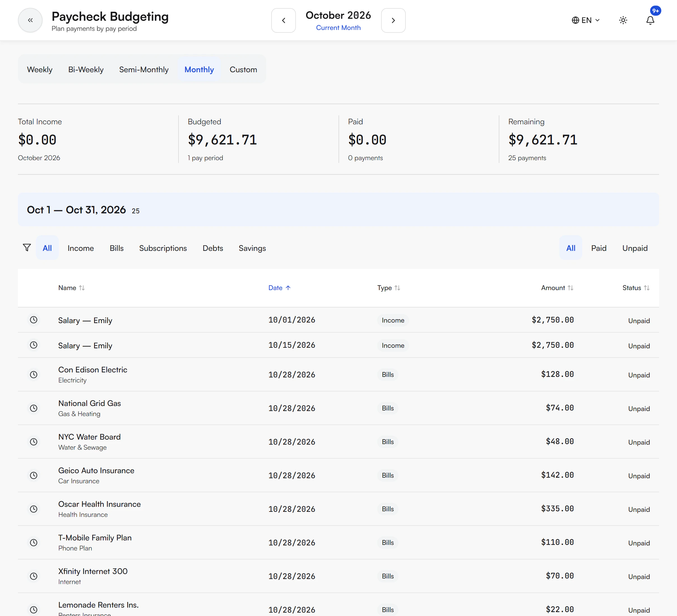Click clock icon on Oscar Health Insurance row
Image resolution: width=677 pixels, height=616 pixels.
pos(34,509)
